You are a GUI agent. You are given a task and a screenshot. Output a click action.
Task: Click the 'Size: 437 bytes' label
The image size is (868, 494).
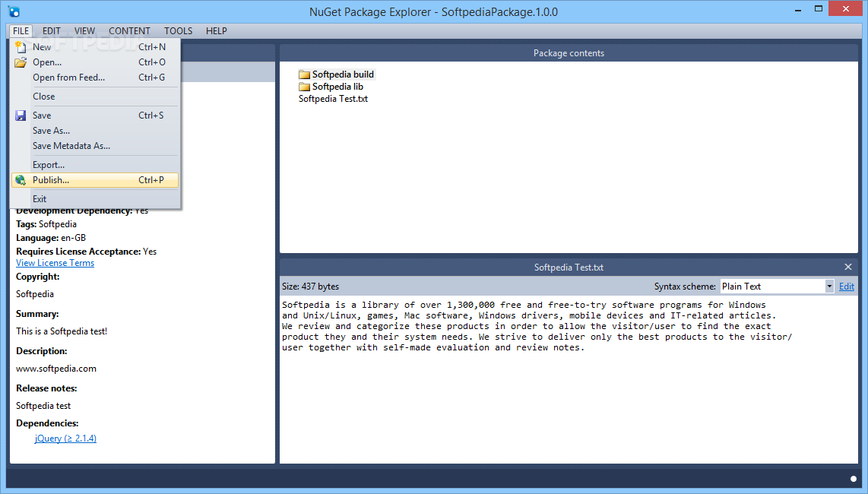coord(310,287)
